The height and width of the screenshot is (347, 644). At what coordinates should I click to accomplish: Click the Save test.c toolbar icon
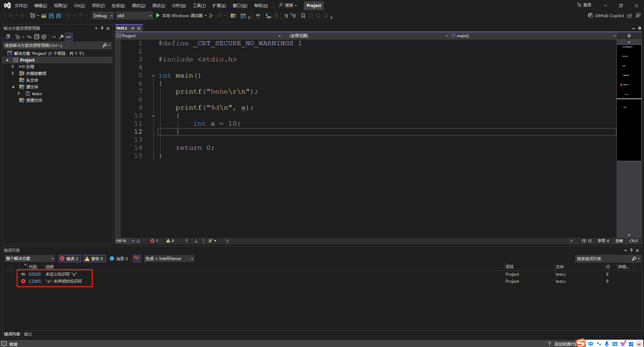51,16
